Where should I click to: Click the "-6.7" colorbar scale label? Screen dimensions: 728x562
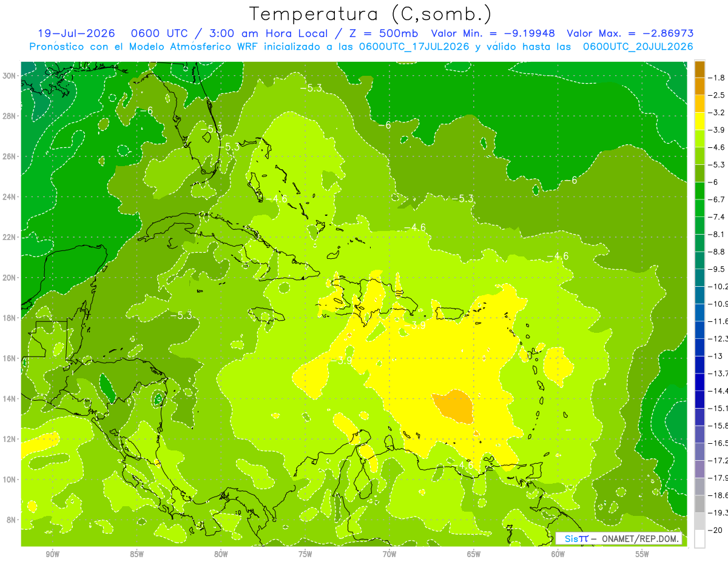pos(717,199)
